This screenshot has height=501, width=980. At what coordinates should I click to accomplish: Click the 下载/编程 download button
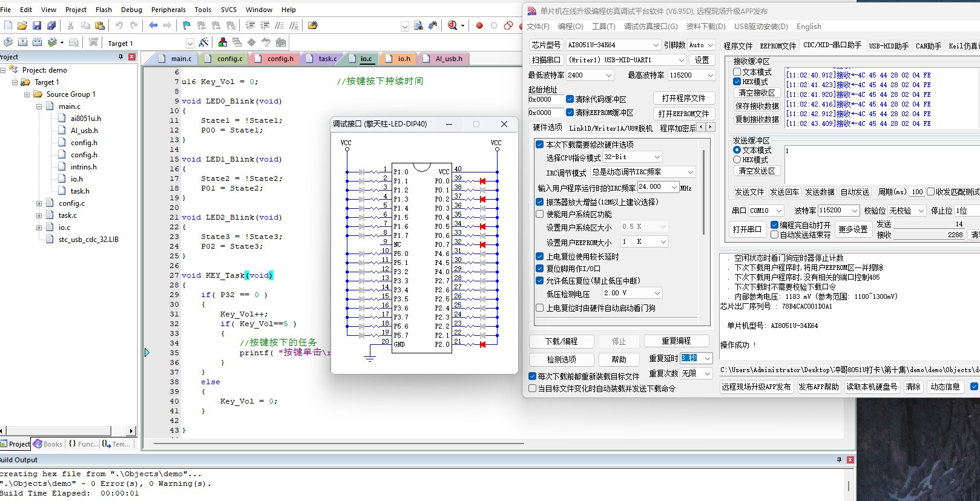[561, 341]
